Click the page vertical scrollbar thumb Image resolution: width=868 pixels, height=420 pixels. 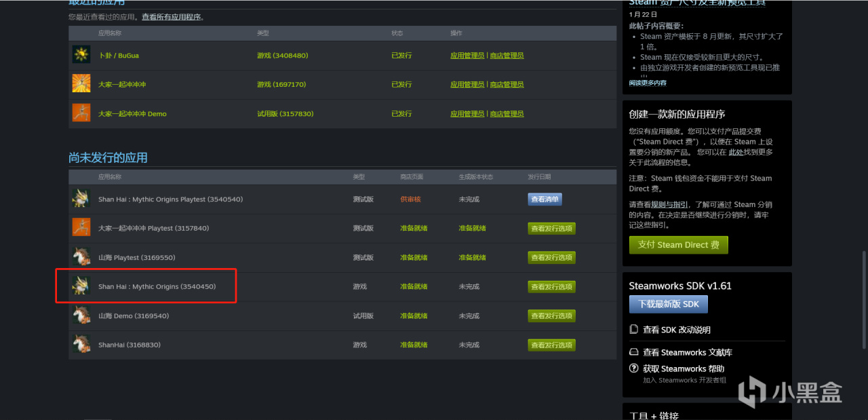point(863,299)
